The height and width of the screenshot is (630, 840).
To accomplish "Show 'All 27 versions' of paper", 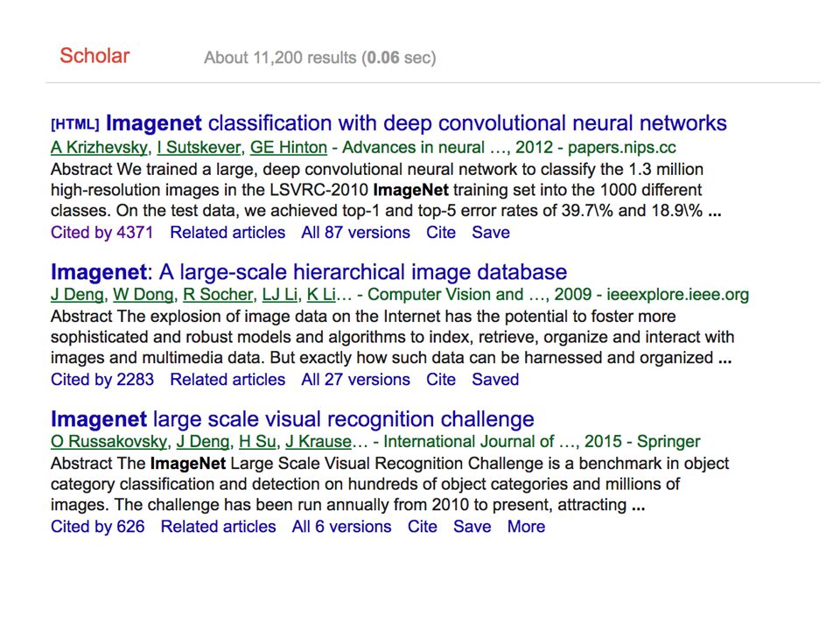I will [356, 379].
